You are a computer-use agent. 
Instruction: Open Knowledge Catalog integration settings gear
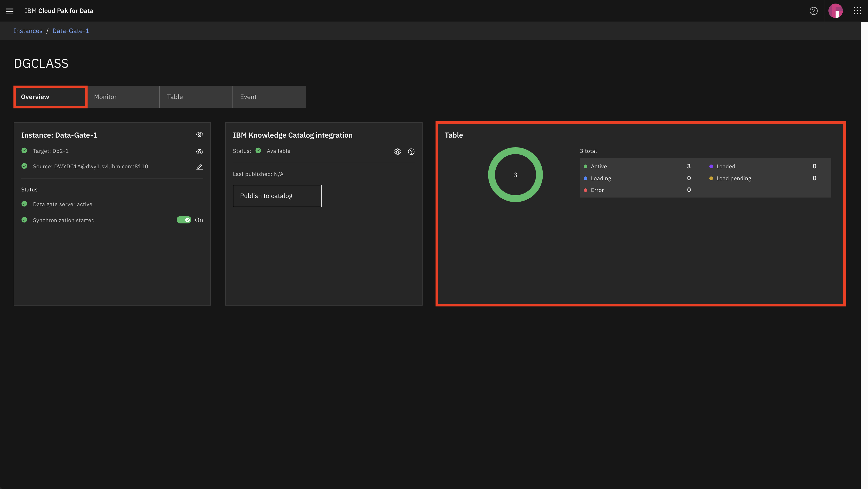(x=398, y=151)
